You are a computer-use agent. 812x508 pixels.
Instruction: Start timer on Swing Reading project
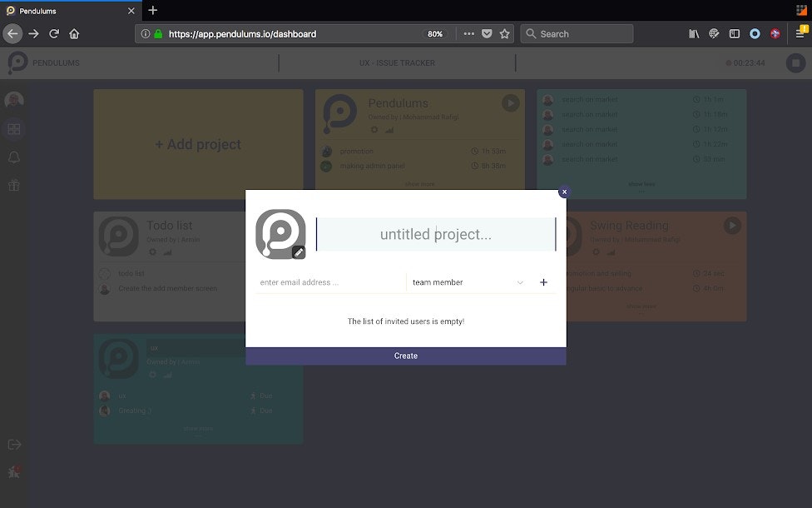tap(732, 226)
